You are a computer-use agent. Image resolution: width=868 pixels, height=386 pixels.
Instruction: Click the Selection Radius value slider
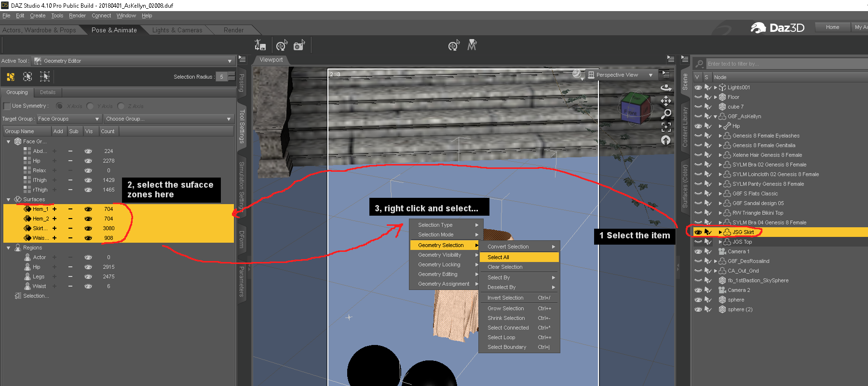(222, 77)
